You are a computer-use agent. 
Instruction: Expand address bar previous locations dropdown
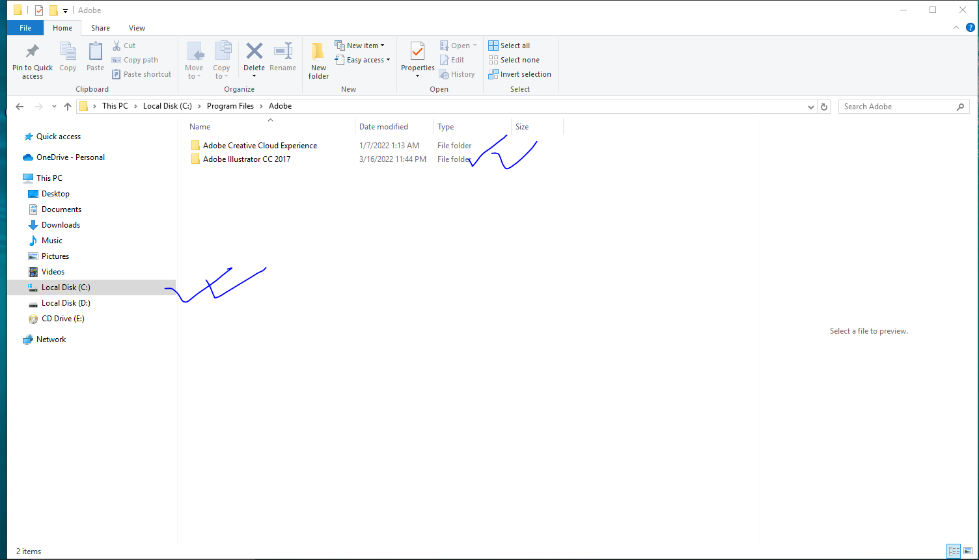pos(810,107)
